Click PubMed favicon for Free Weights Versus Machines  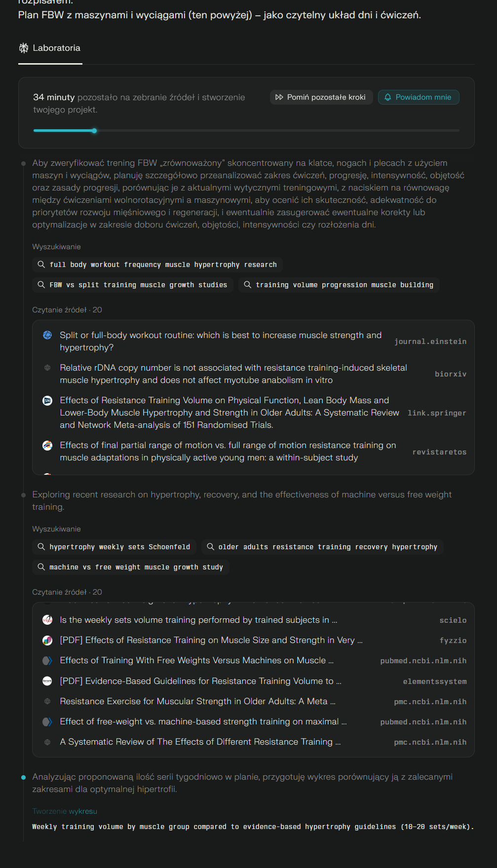click(x=47, y=661)
